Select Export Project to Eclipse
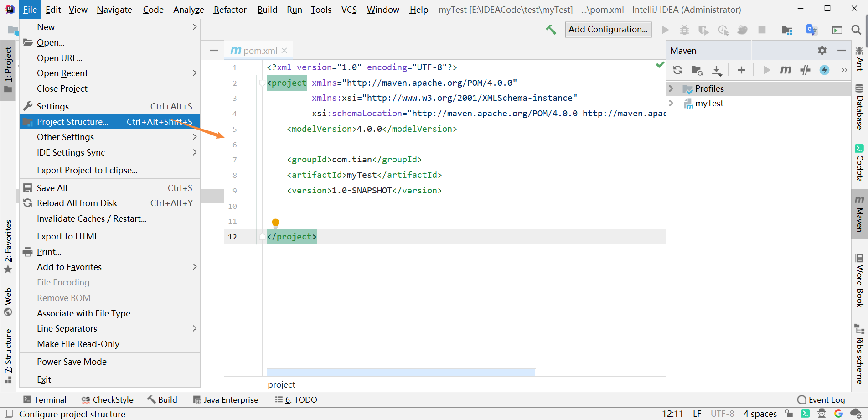The image size is (868, 420). (x=110, y=170)
